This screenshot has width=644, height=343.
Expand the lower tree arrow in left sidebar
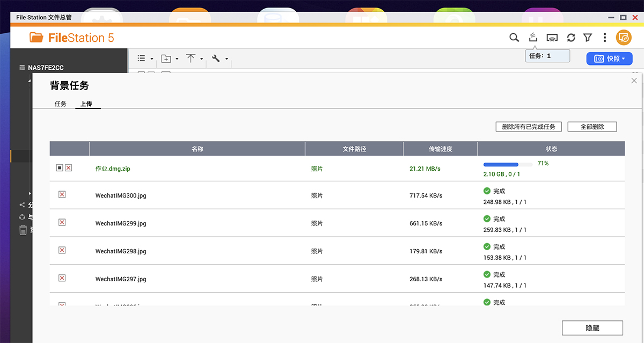tap(30, 193)
